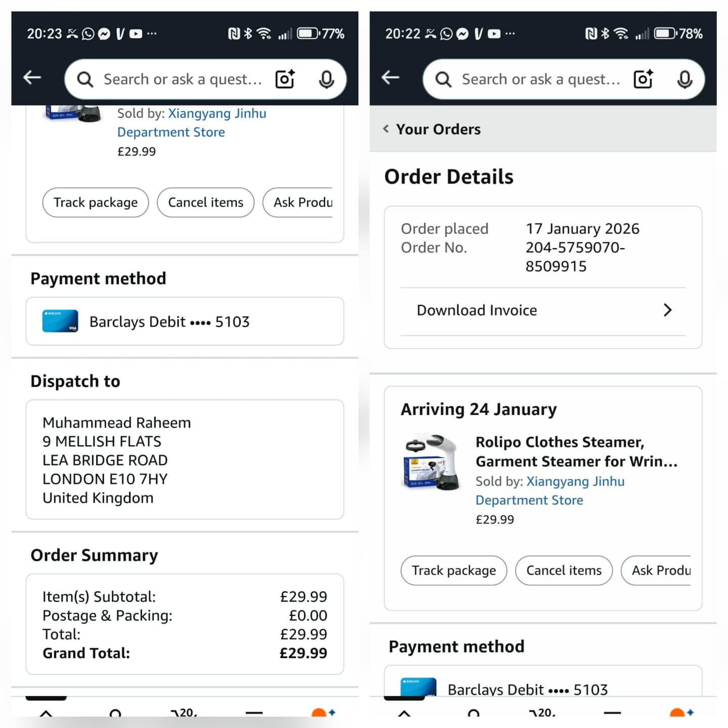This screenshot has width=728, height=728.
Task: Open camera lens search in left search bar
Action: click(285, 79)
